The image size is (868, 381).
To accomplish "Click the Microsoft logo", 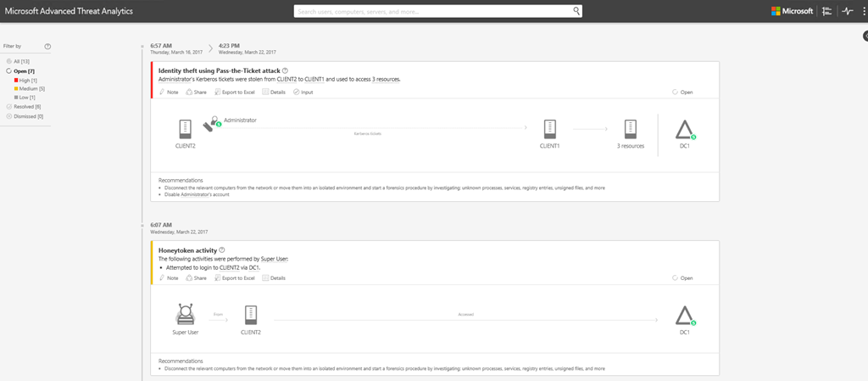I will (x=793, y=11).
